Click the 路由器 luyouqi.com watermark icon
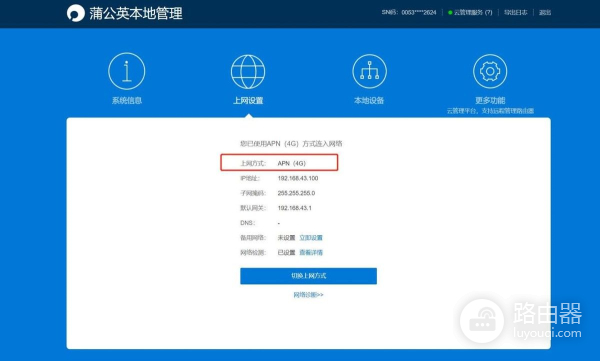 click(x=482, y=321)
